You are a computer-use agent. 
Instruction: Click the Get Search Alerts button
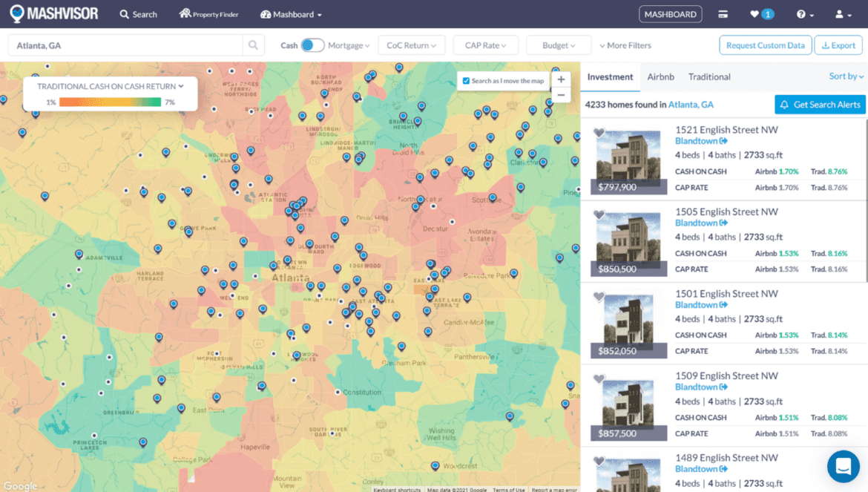click(x=820, y=104)
